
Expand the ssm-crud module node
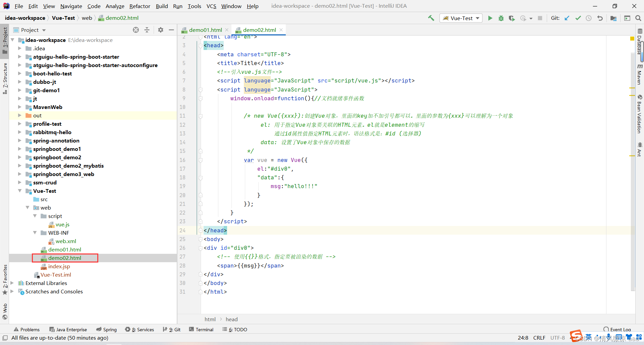(20, 182)
